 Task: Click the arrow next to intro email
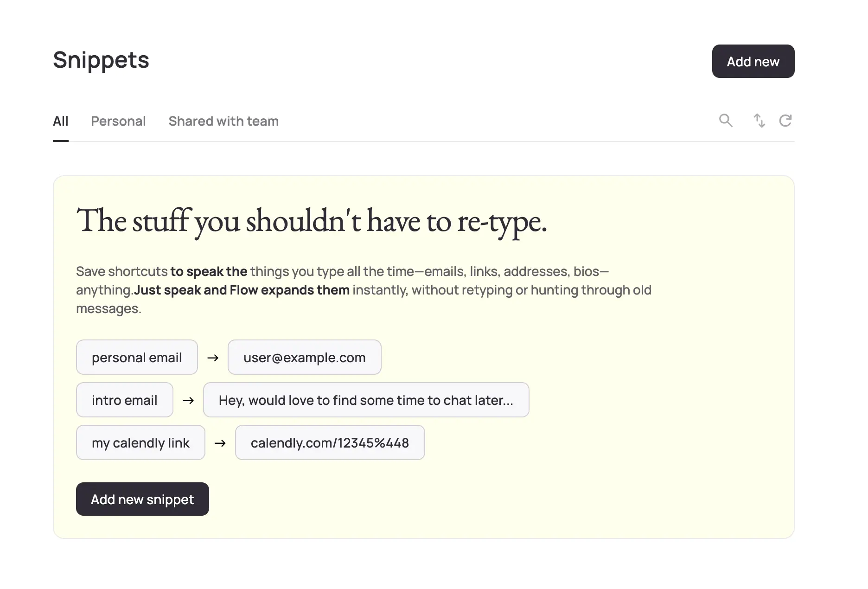[188, 400]
